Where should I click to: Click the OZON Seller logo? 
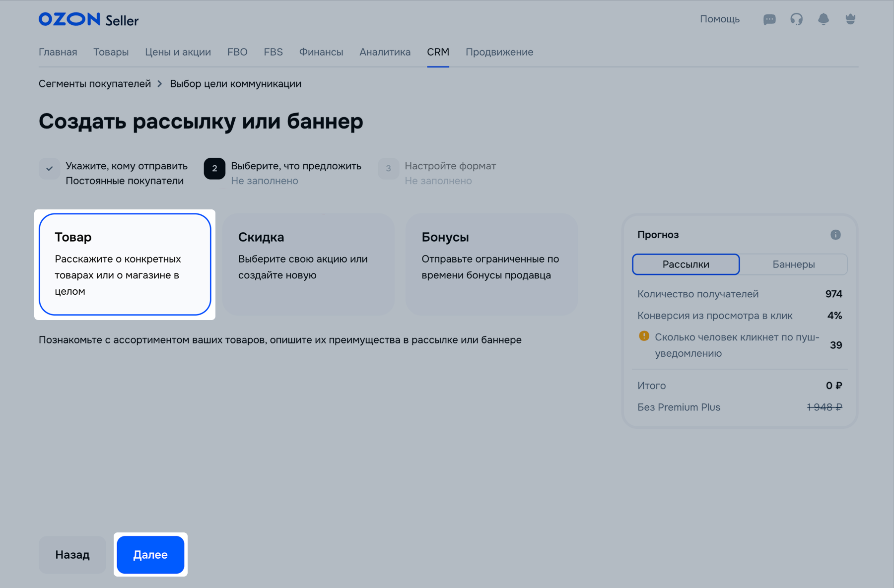[88, 20]
